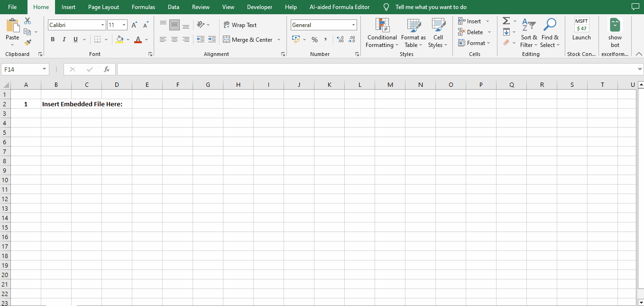Open the font size dropdown
This screenshot has height=306, width=644.
125,25
